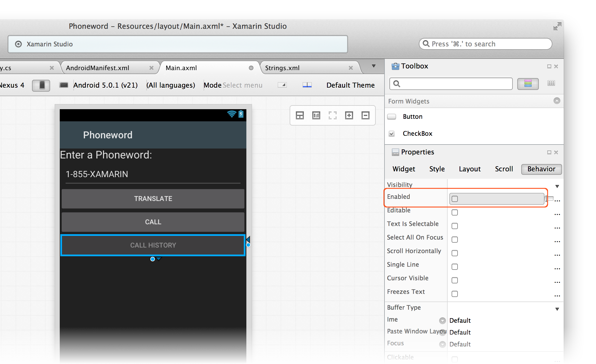Click the landscape device icon beside Android version

[x=64, y=85]
